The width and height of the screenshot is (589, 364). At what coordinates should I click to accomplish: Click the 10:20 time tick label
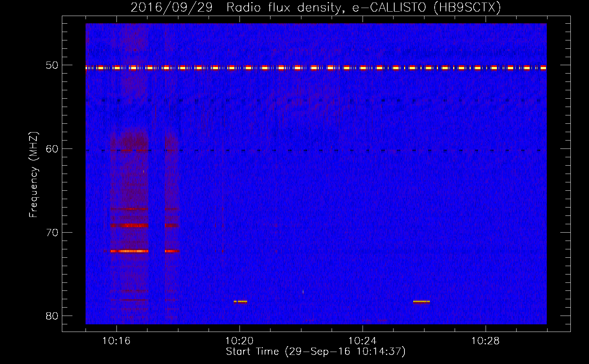239,341
